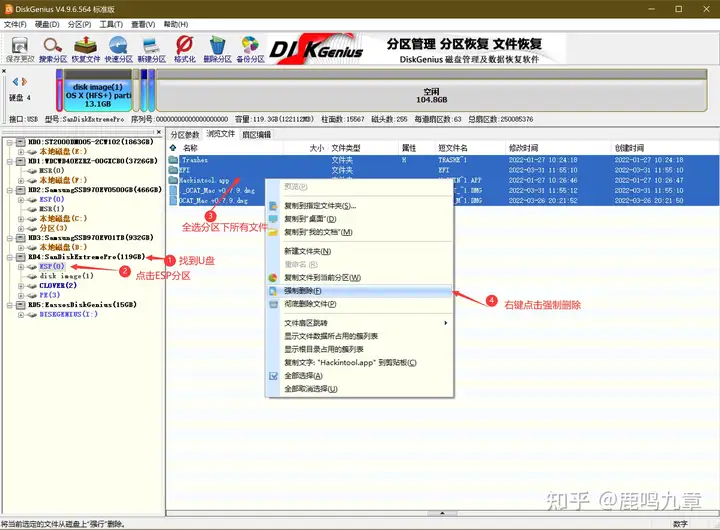The image size is (720, 530).
Task: Select the Trashes folder icon in file list
Action: click(173, 160)
